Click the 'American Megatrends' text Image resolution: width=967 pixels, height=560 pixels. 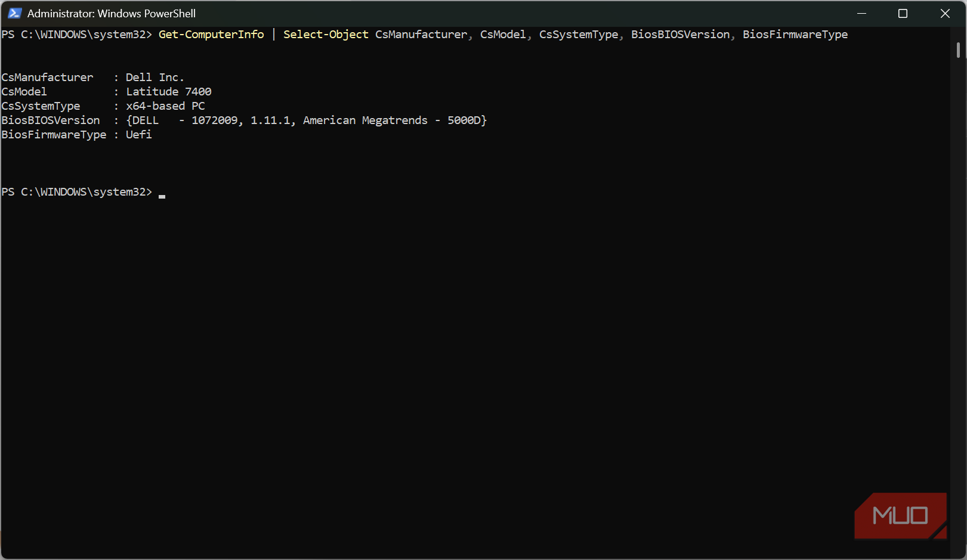[365, 120]
